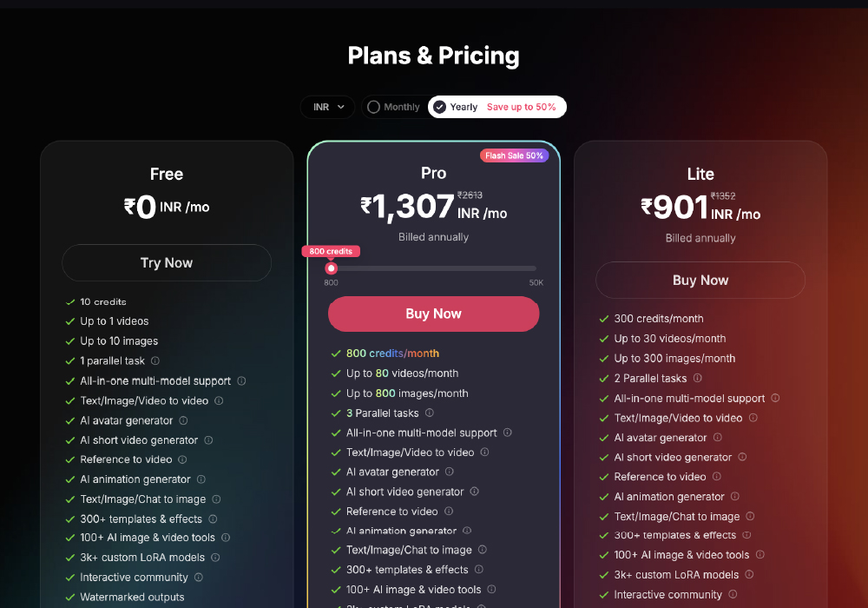
Task: Show info for Lite 3k+ custom LoRA models
Action: [x=749, y=574]
